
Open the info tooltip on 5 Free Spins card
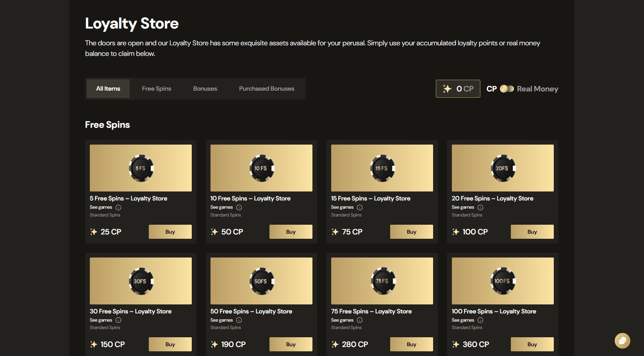(118, 207)
